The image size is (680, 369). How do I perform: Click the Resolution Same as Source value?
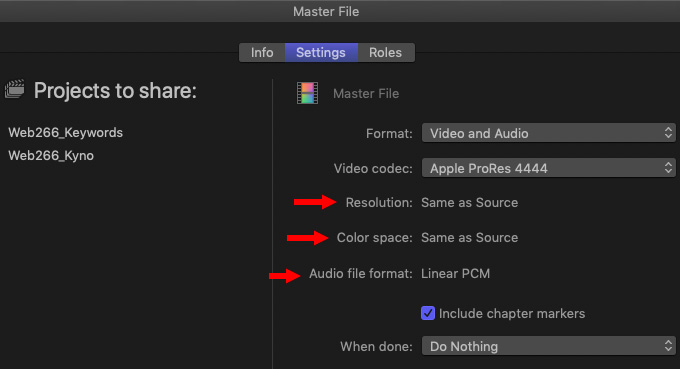point(470,202)
